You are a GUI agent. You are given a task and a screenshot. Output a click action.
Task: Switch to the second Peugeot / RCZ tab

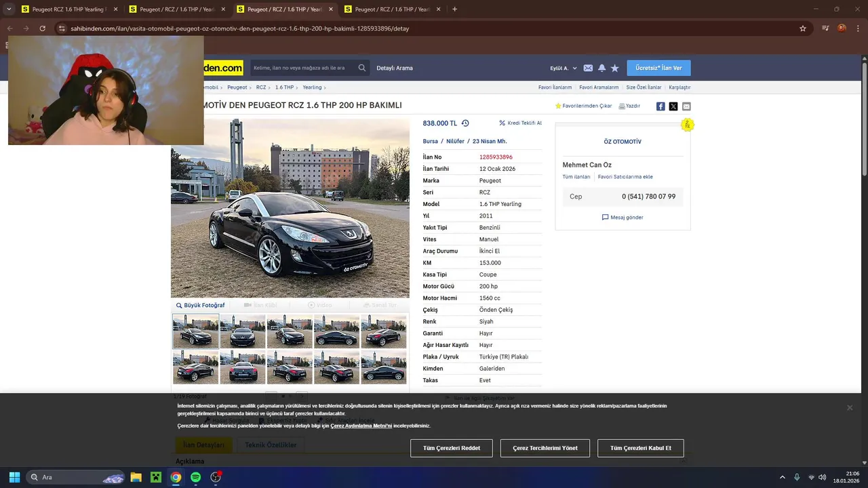pyautogui.click(x=176, y=9)
